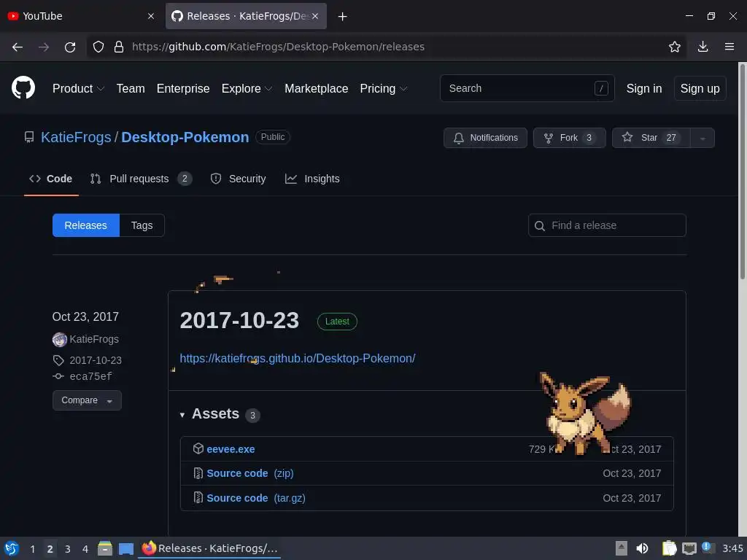Select the Releases toggle button
The image size is (747, 560).
(86, 225)
